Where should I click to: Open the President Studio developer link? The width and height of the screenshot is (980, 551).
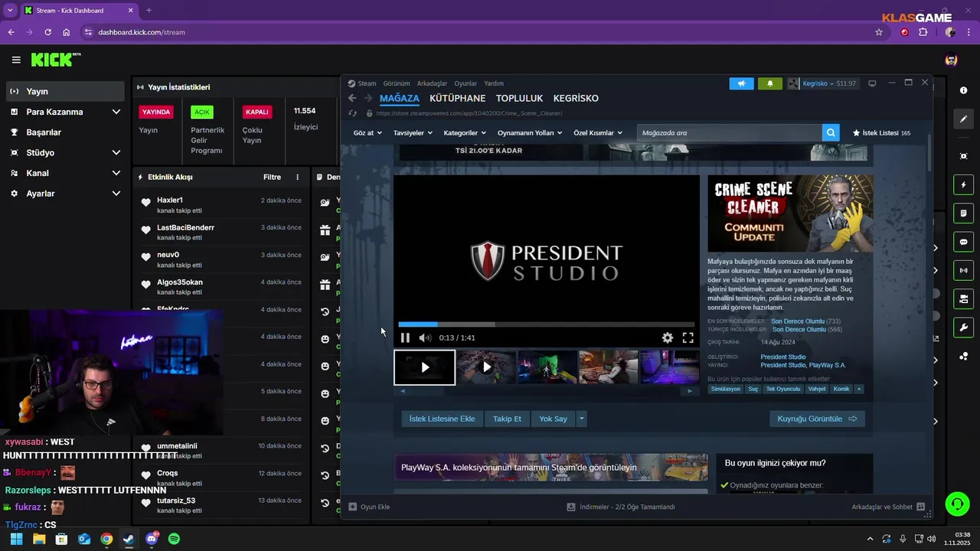pos(782,357)
